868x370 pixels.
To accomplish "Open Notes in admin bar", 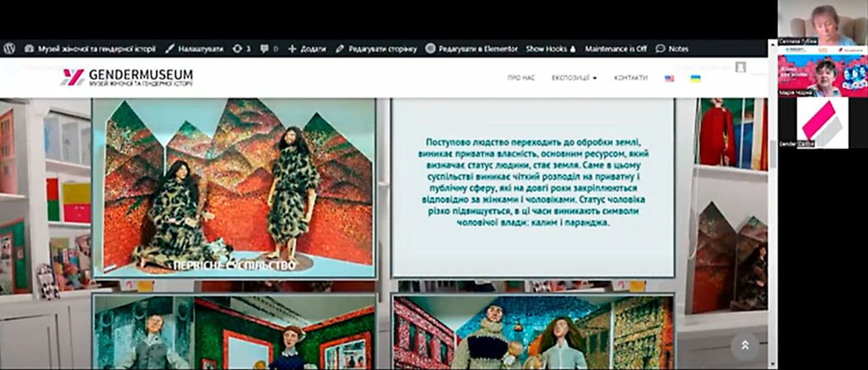I will click(x=672, y=49).
